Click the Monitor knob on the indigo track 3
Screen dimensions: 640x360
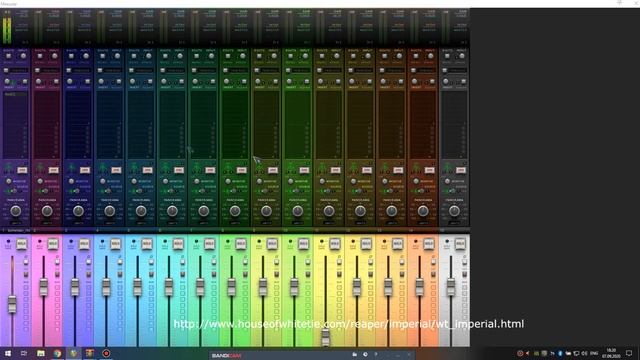pos(71,181)
